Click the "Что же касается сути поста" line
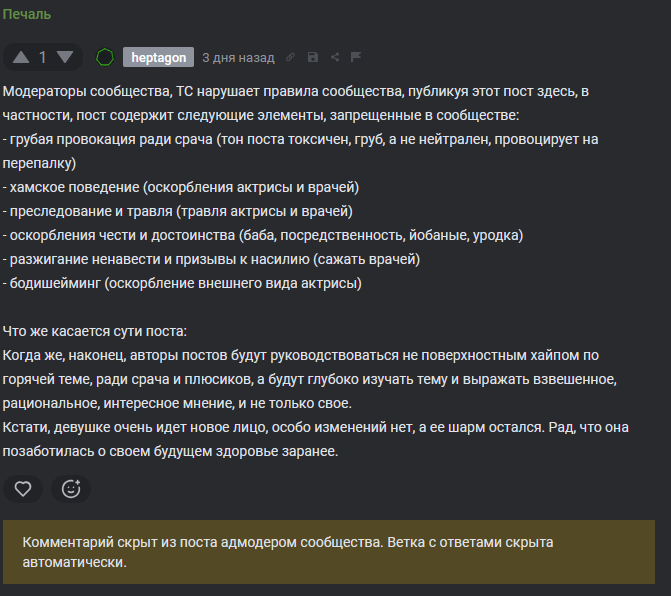Image resolution: width=671 pixels, height=596 pixels. pos(95,331)
